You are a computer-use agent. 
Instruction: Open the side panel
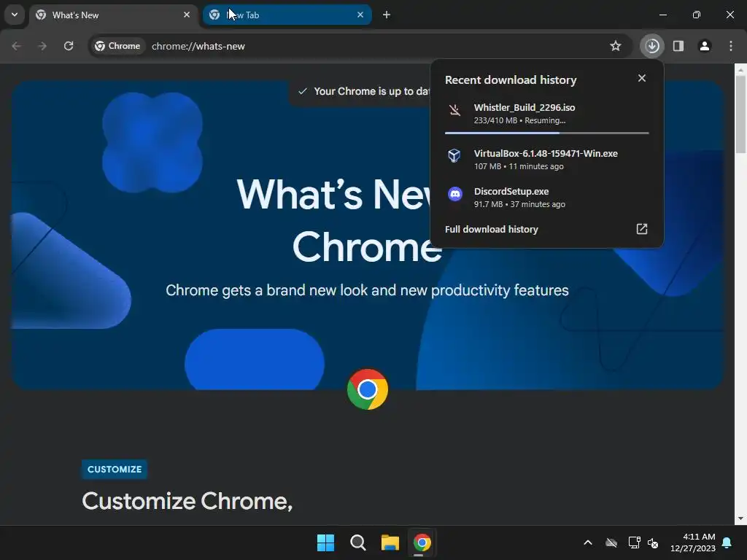(678, 46)
